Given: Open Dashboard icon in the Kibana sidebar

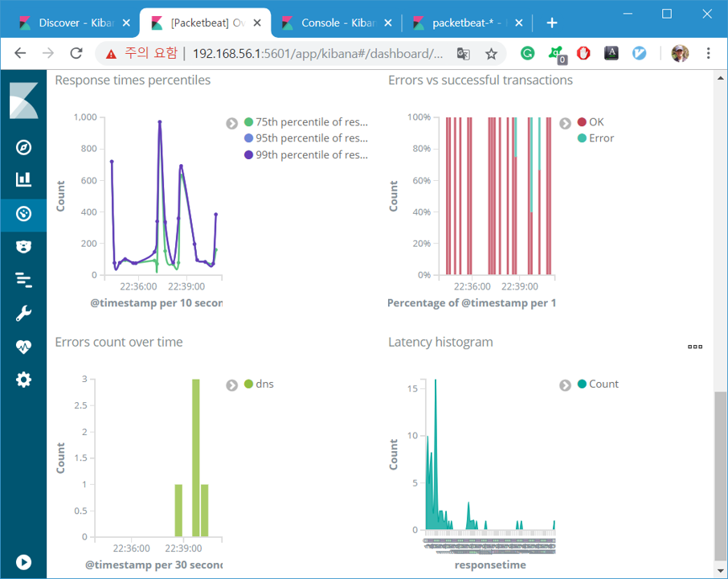Looking at the screenshot, I should pyautogui.click(x=23, y=214).
